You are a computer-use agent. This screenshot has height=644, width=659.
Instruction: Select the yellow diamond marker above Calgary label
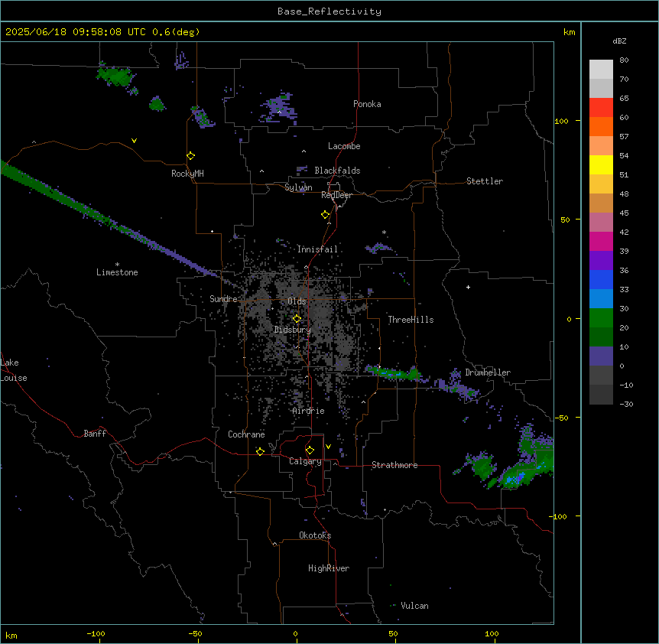click(310, 450)
